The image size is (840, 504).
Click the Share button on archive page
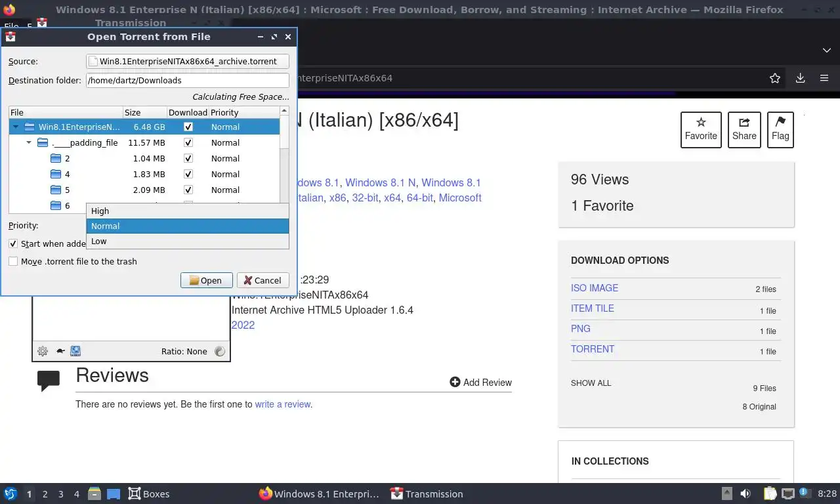(x=744, y=129)
